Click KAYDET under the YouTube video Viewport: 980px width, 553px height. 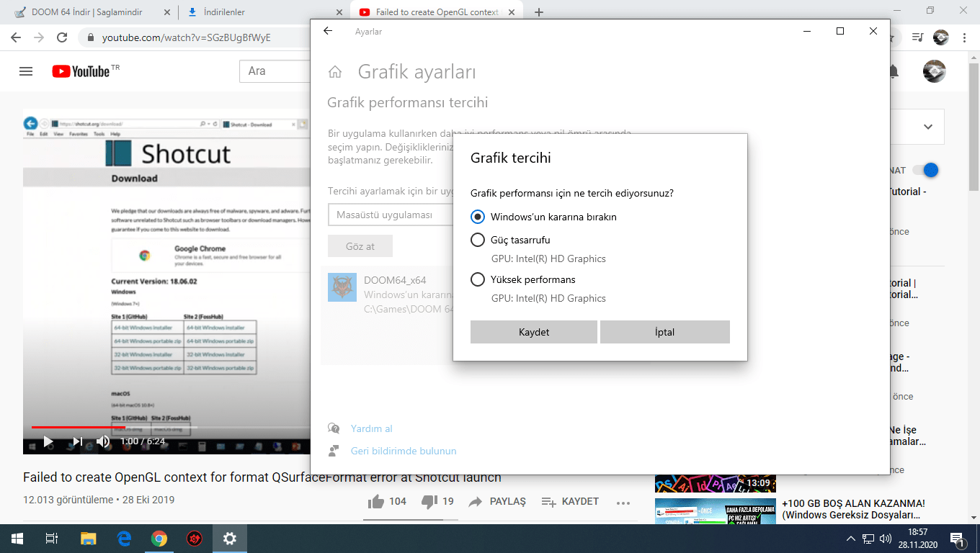(571, 501)
